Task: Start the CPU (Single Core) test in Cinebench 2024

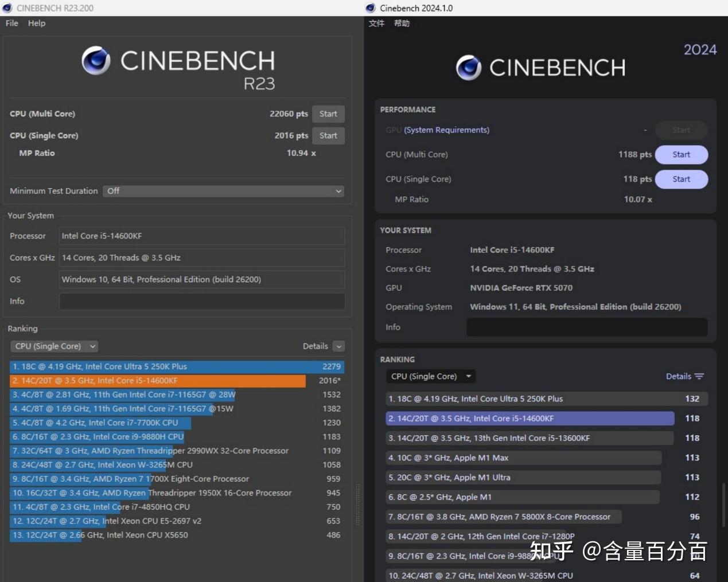Action: pos(682,179)
